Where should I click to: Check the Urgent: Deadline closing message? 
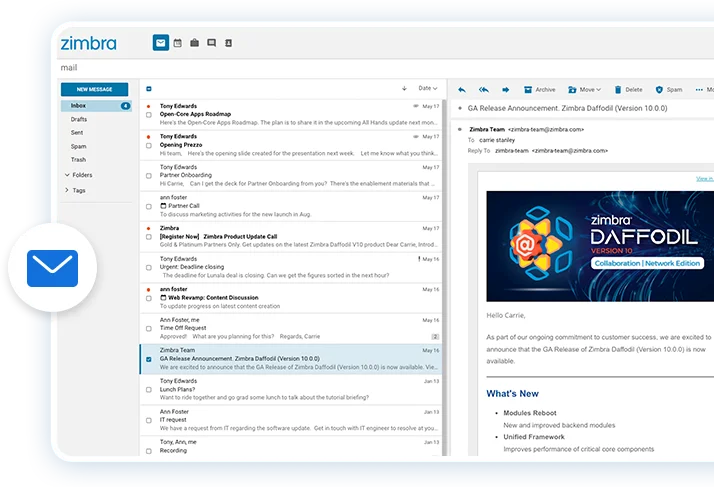click(149, 267)
